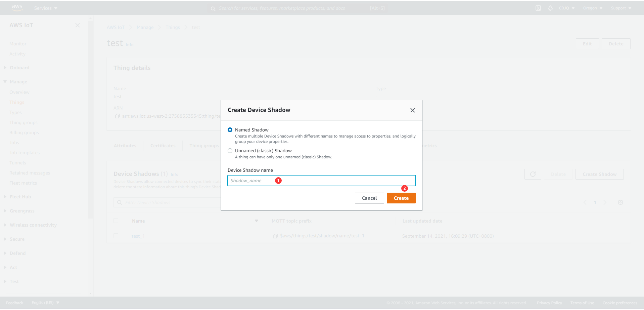This screenshot has height=310, width=644.
Task: Focus the Filter Device Shadows box
Action: click(x=167, y=202)
